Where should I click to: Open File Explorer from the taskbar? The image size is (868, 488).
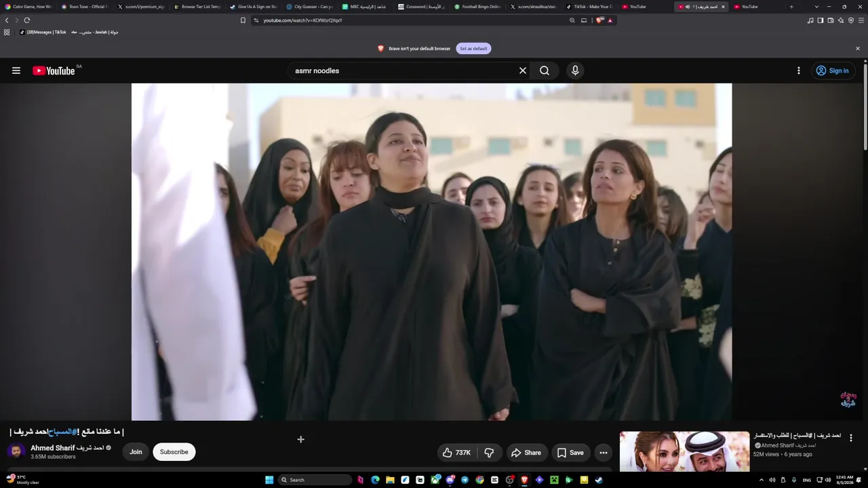click(390, 480)
